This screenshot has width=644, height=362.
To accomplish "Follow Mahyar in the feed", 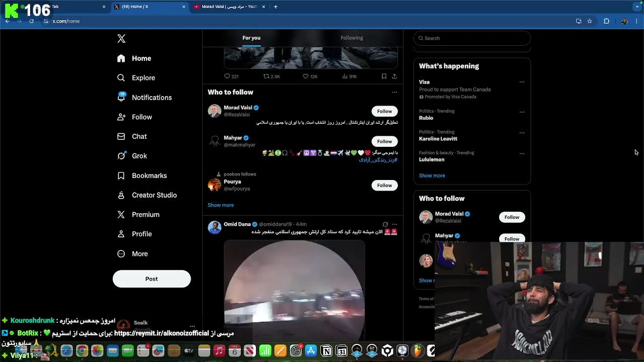I will point(384,141).
